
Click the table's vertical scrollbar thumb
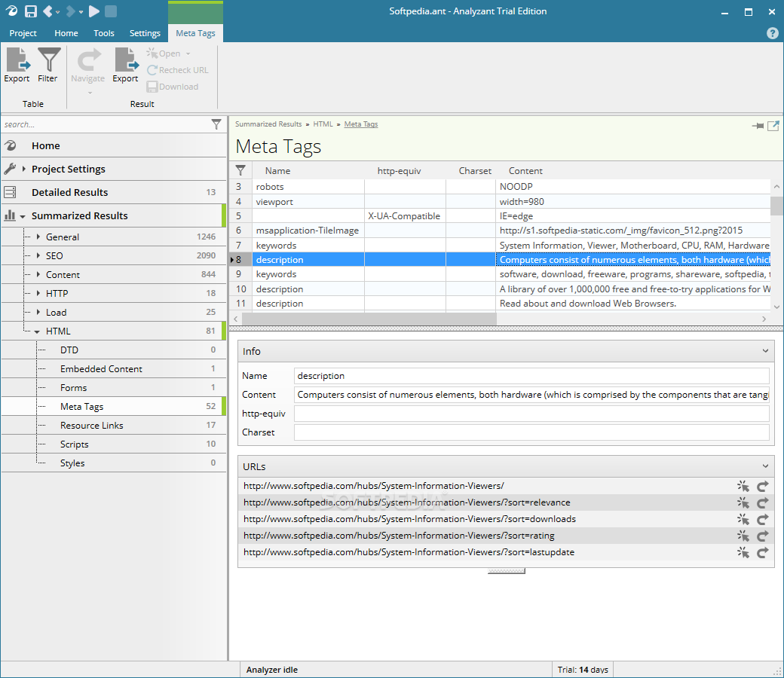tap(776, 206)
